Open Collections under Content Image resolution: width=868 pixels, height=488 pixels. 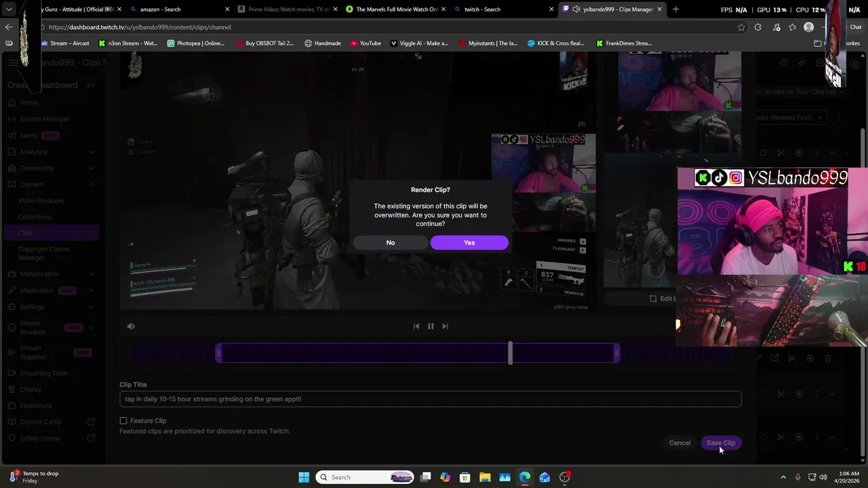coord(35,217)
